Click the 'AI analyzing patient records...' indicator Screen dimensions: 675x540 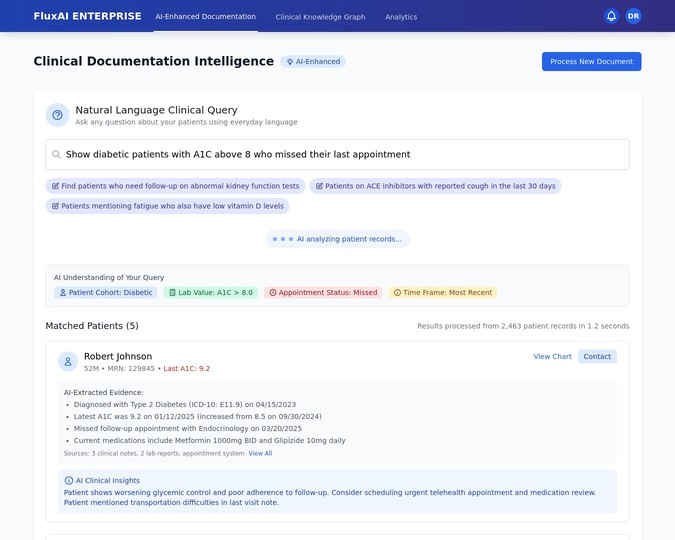[x=338, y=239]
